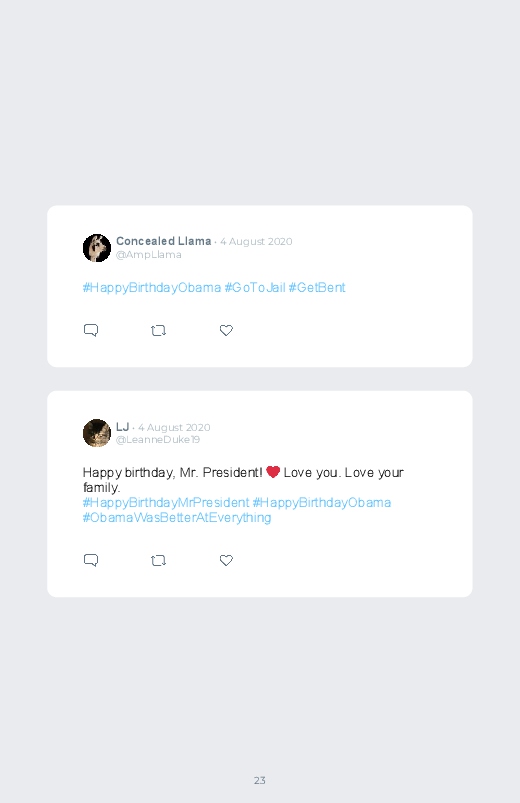The width and height of the screenshot is (520, 803).
Task: Open the #HappyBirthdayMrPresident hashtag
Action: [166, 502]
